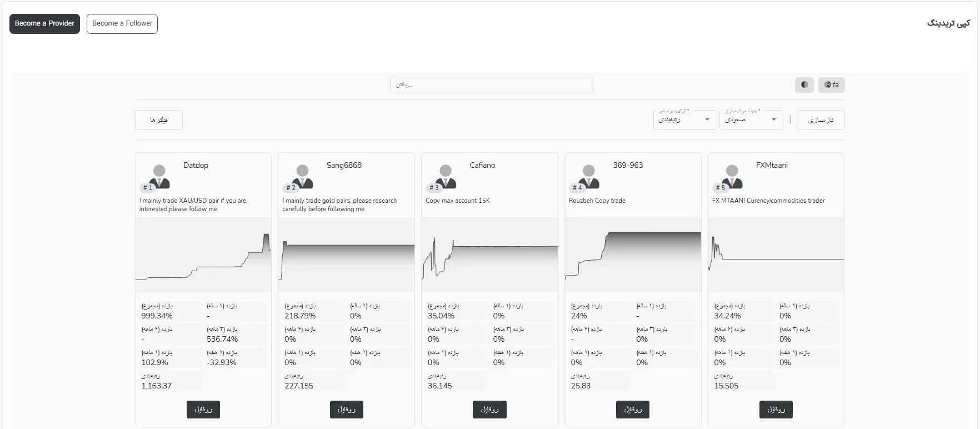Expand the sort-by ranking dropdown
980x429 pixels.
(x=684, y=119)
